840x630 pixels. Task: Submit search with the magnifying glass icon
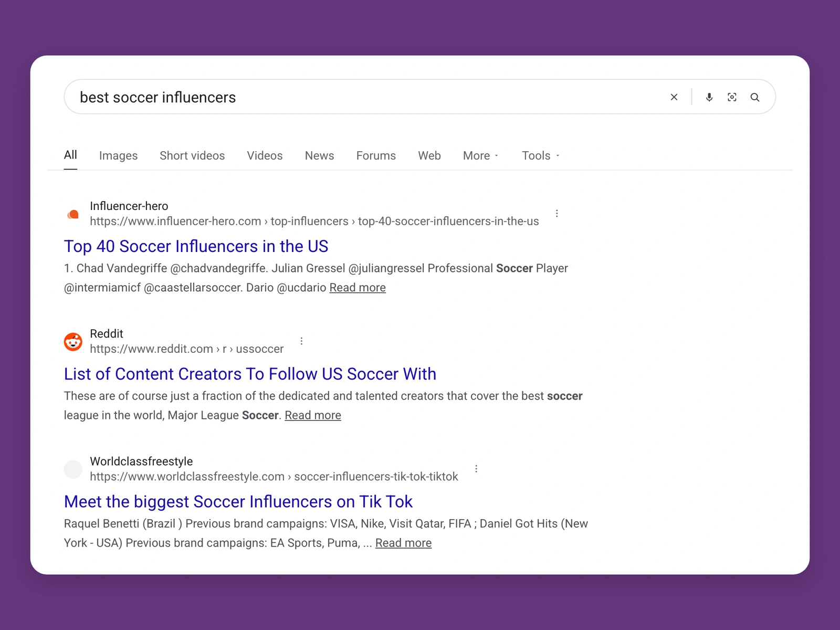(755, 97)
